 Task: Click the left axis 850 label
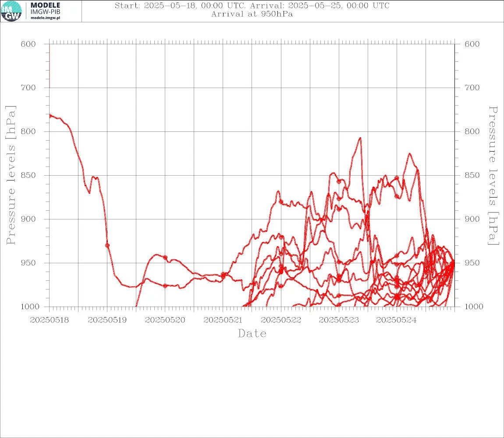pyautogui.click(x=28, y=176)
